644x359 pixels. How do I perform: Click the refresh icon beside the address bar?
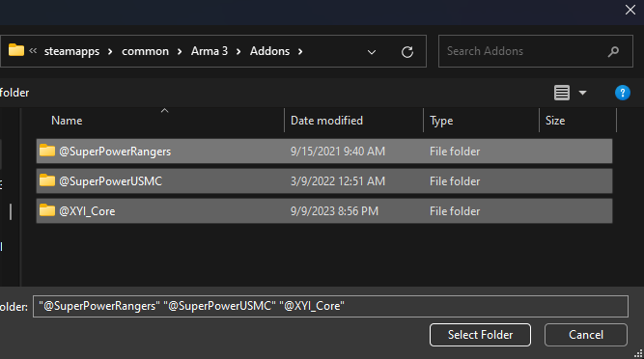point(407,52)
